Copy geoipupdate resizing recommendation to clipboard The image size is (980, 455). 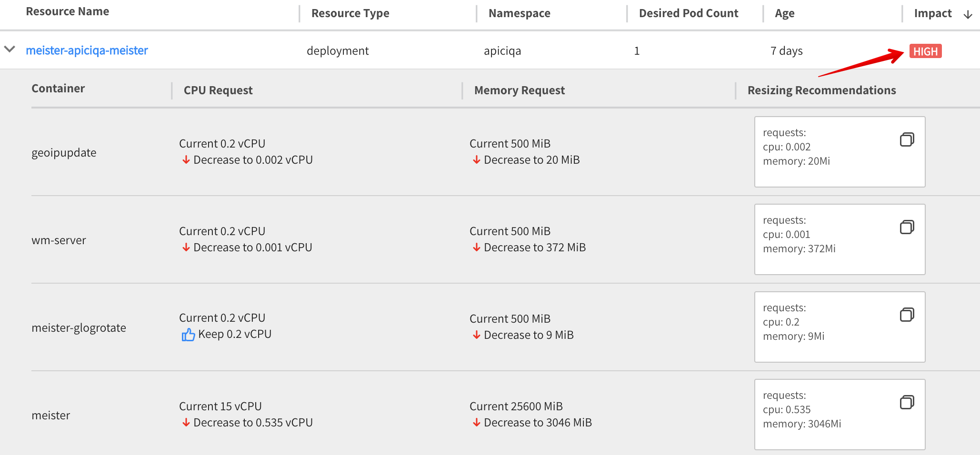click(x=907, y=139)
